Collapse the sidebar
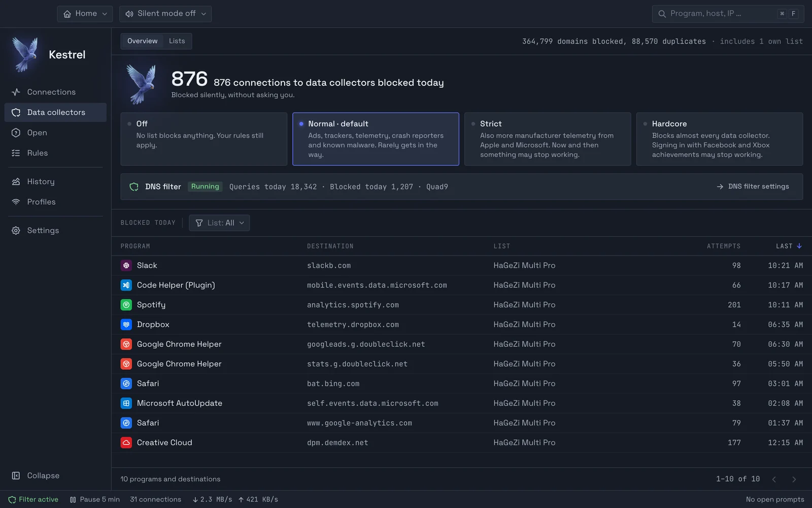The width and height of the screenshot is (812, 508). coord(55,475)
